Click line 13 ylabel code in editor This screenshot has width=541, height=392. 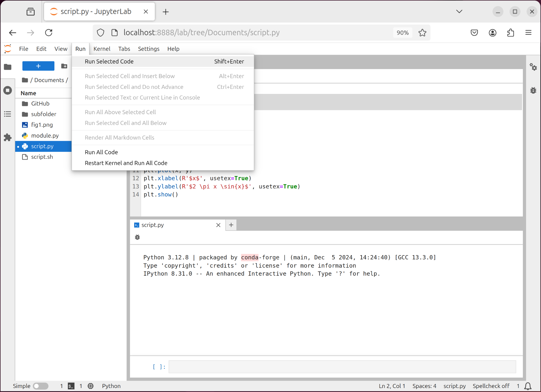[x=222, y=187]
